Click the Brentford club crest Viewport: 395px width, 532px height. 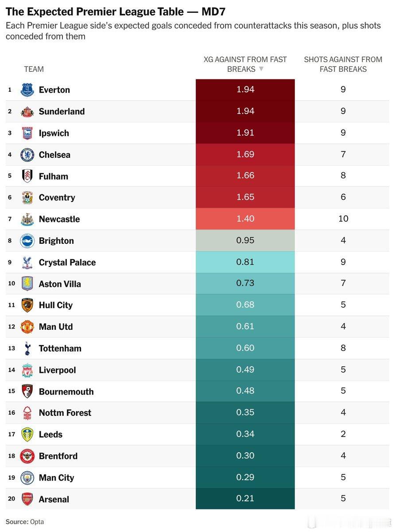click(x=27, y=456)
